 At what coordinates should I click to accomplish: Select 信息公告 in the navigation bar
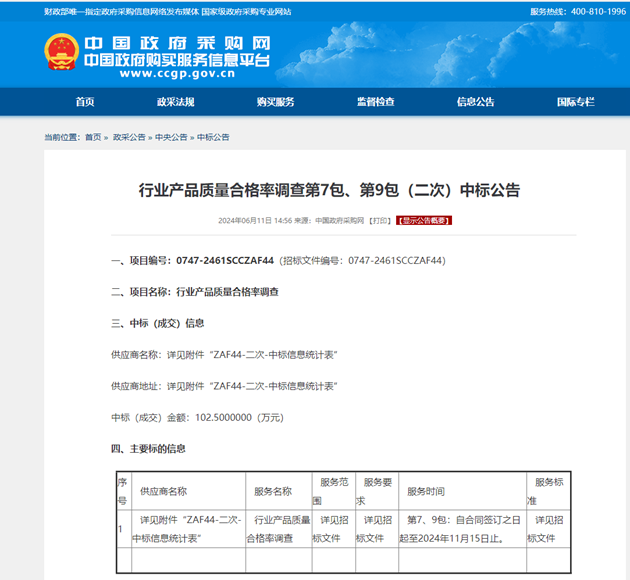[x=476, y=102]
